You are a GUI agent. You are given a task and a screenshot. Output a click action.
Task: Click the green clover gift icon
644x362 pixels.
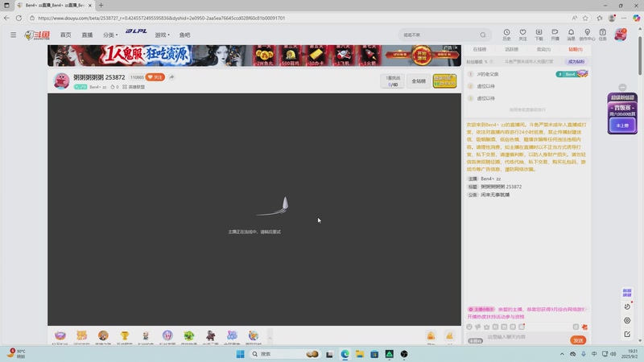coord(189,335)
